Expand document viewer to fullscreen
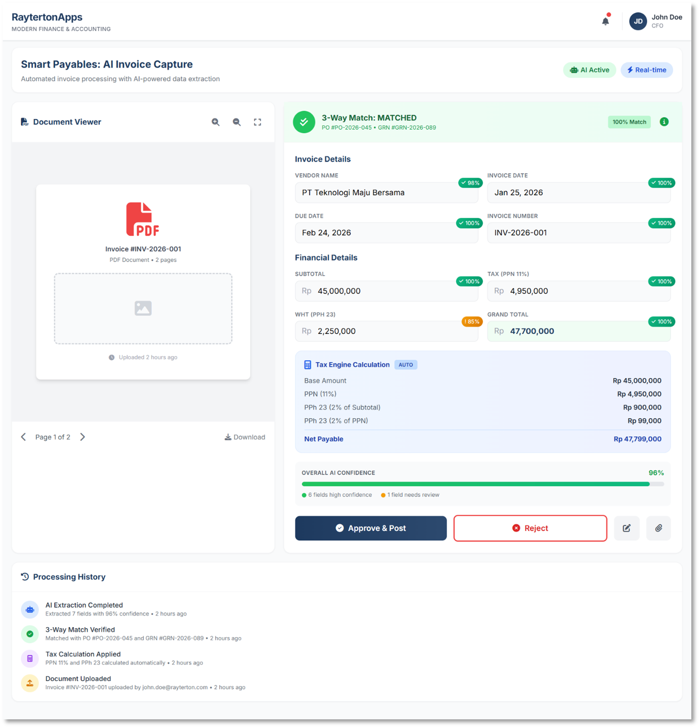 pos(258,122)
